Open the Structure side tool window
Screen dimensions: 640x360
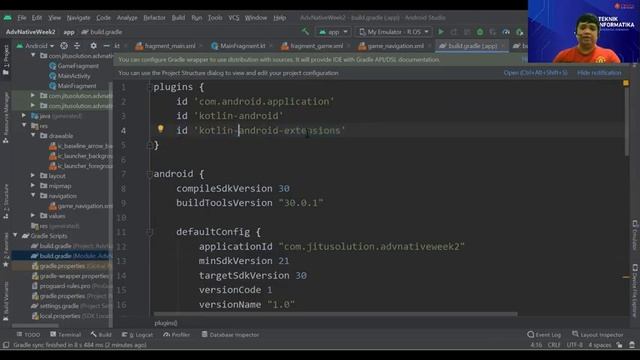[x=6, y=202]
